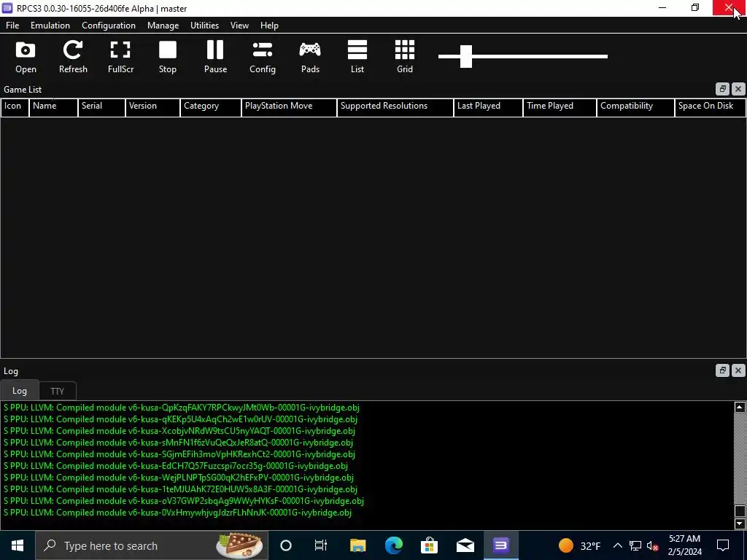Sort by Space On Disk column
This screenshot has width=747, height=560.
coord(711,107)
